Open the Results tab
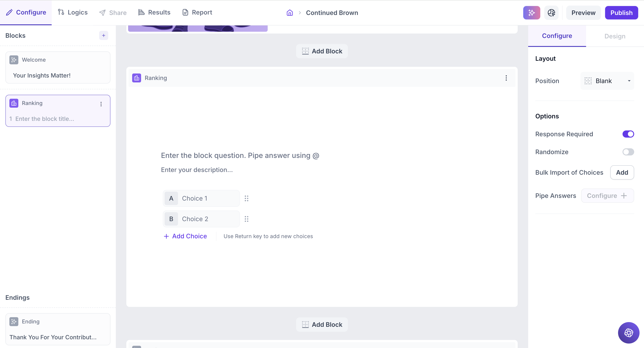 tap(154, 12)
